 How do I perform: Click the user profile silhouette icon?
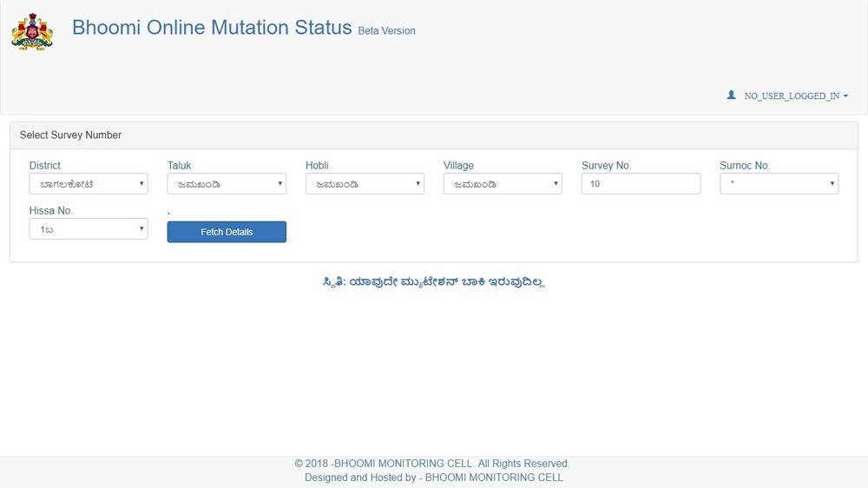732,96
